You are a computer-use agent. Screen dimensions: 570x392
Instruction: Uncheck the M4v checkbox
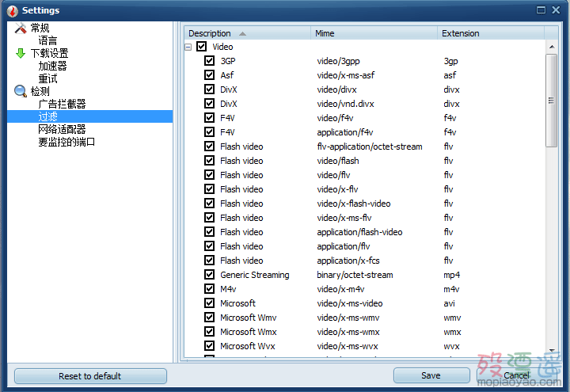(x=209, y=289)
